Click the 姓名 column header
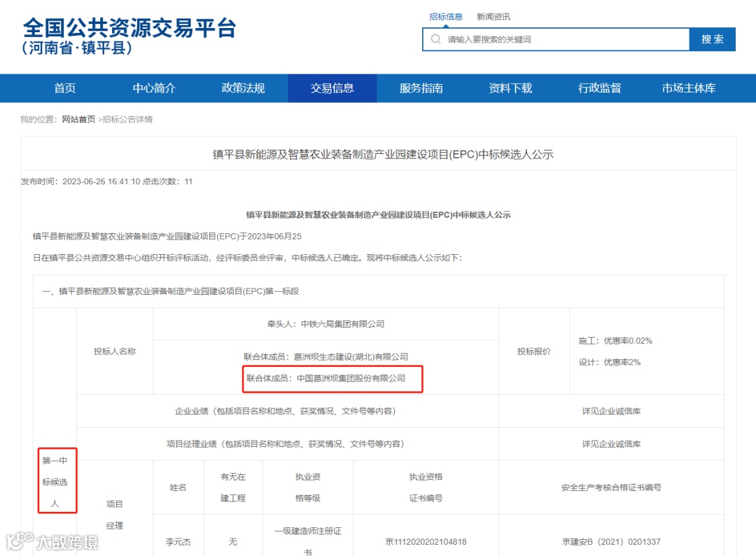The height and width of the screenshot is (556, 756). pos(178,487)
